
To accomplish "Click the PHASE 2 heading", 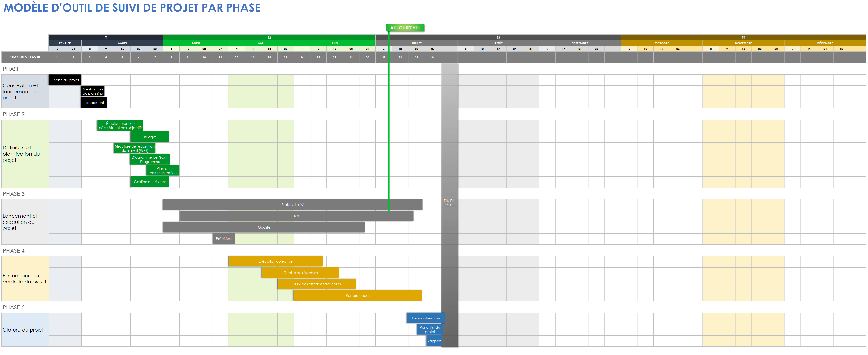I will (x=14, y=114).
